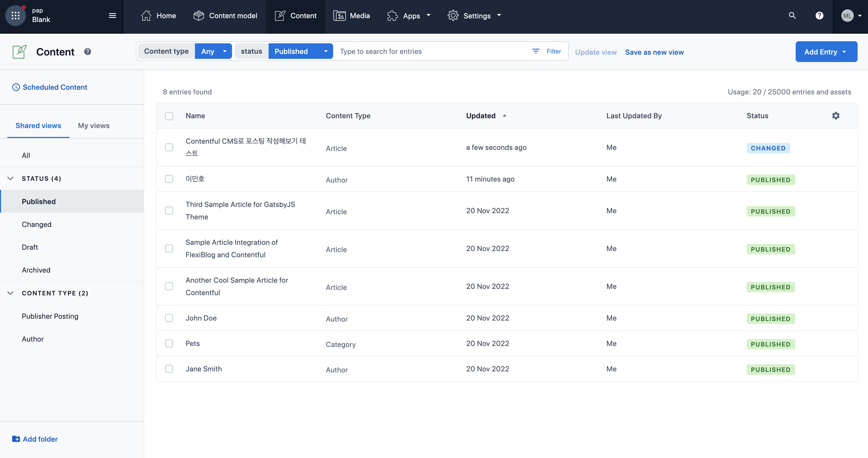Image resolution: width=868 pixels, height=458 pixels.
Task: Click Save as new view
Action: [x=654, y=52]
